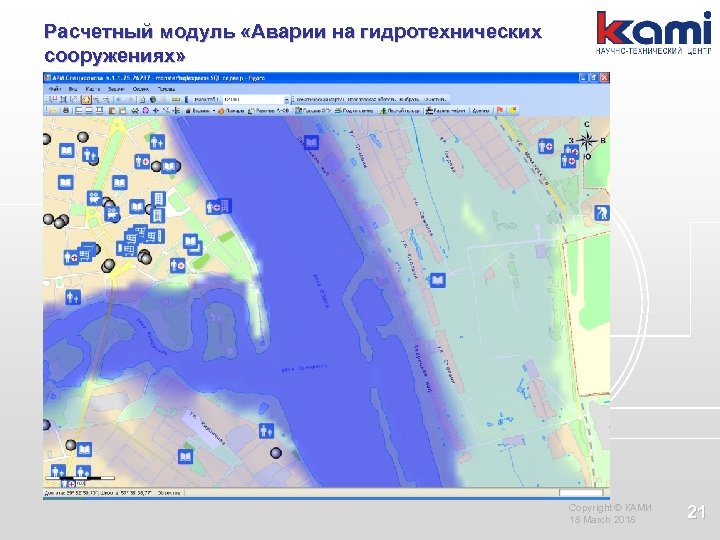Select the highlighted pan hand tool
This screenshot has height=540, width=720.
86,99
